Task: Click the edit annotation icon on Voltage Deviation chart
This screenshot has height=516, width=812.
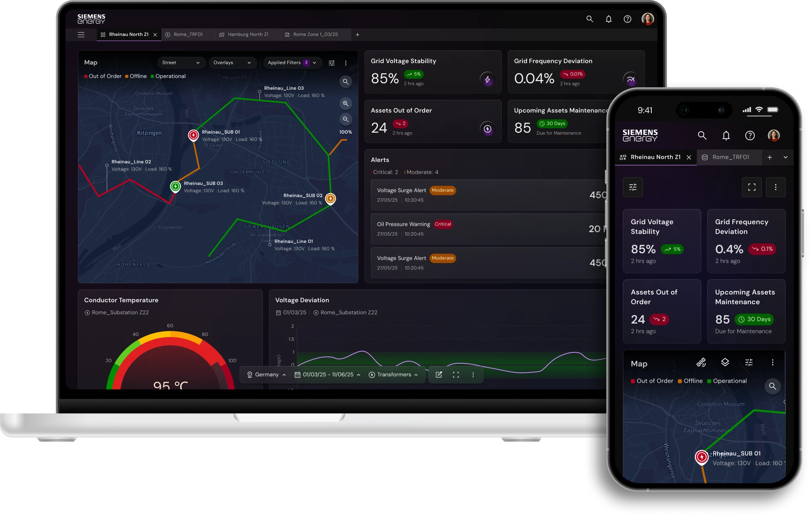Action: 439,375
